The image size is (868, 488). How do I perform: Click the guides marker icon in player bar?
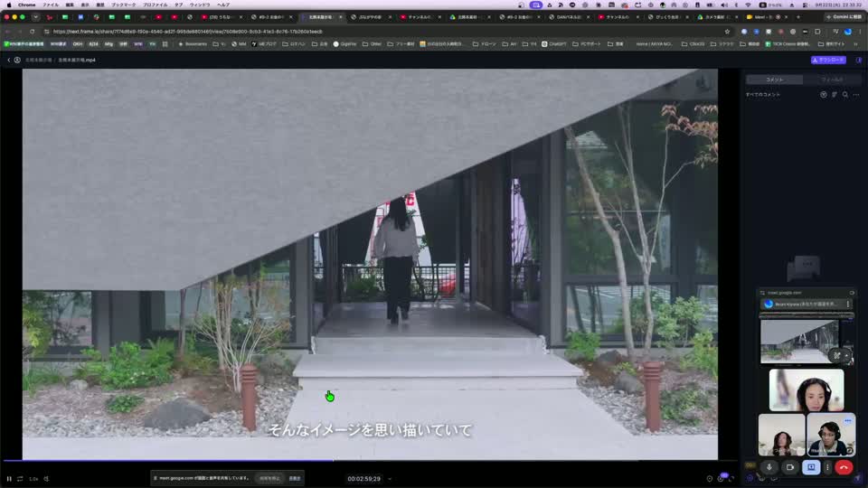pos(709,479)
